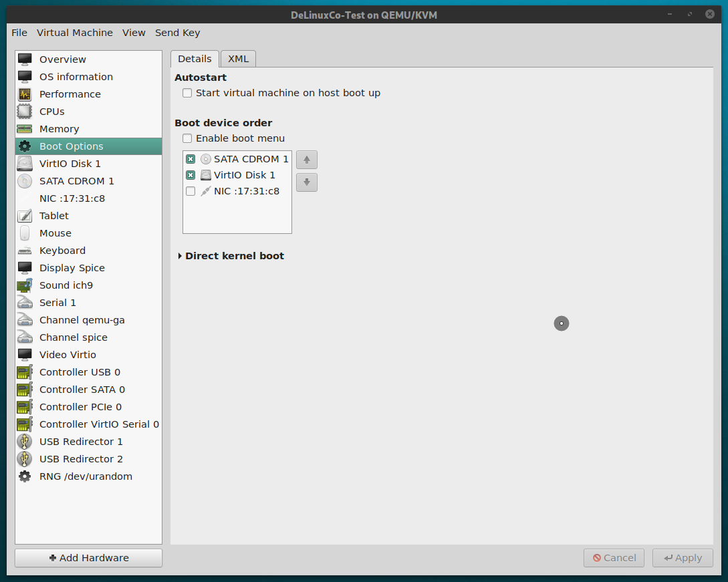The width and height of the screenshot is (728, 582).
Task: Click the Add Hardware button
Action: point(89,558)
